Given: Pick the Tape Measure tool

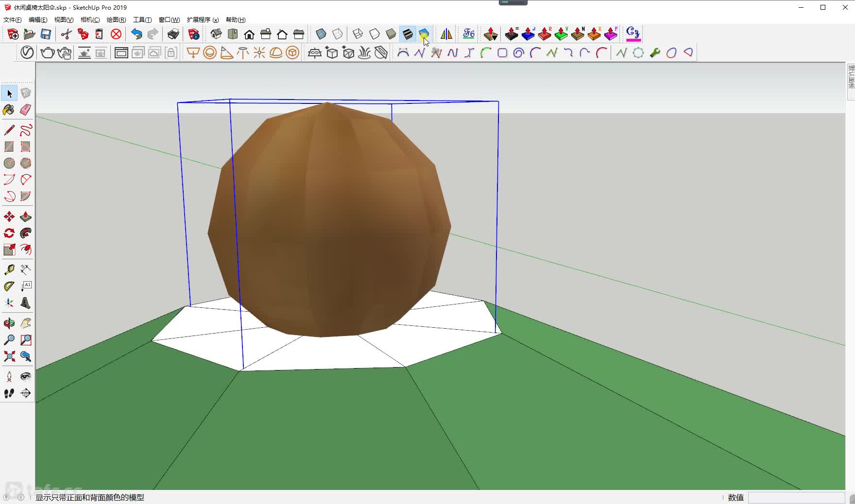Looking at the screenshot, I should click(x=9, y=270).
